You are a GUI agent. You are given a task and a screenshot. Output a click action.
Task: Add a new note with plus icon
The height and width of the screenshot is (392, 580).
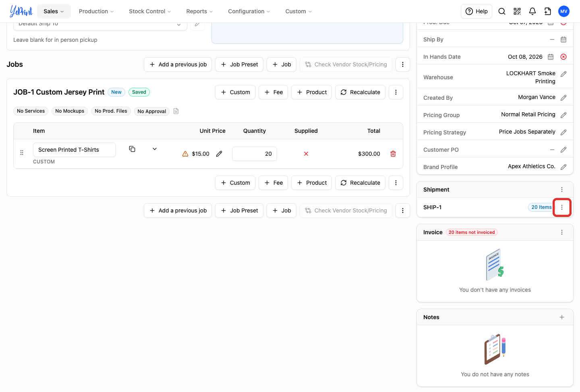tap(562, 317)
